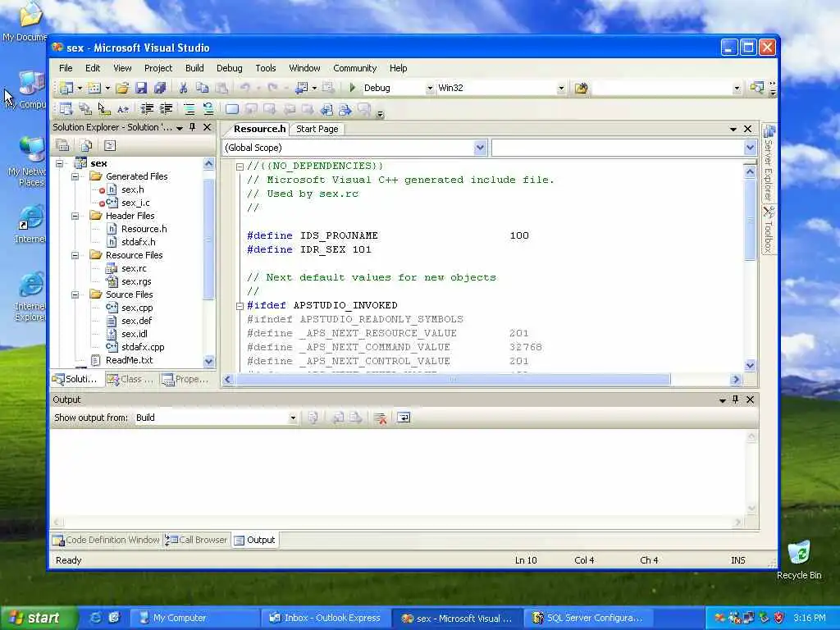Click the Increase Line Indent icon
This screenshot has height=630, width=840.
[166, 109]
